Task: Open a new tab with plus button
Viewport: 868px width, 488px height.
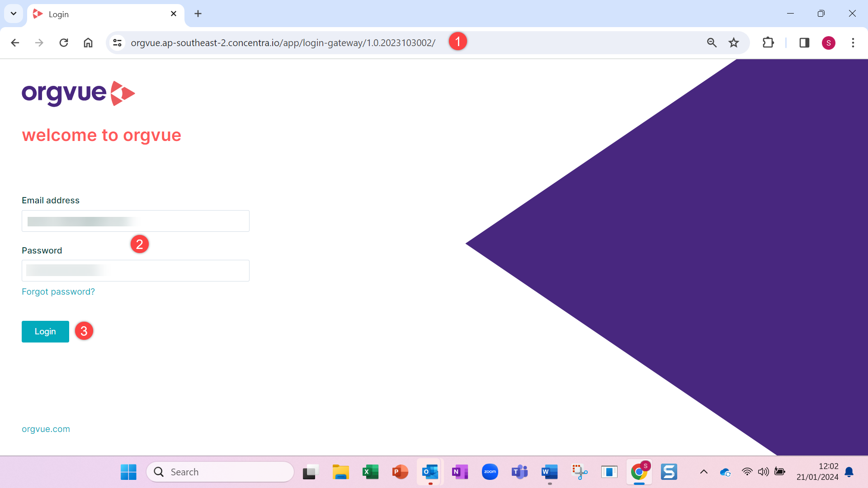Action: (198, 14)
